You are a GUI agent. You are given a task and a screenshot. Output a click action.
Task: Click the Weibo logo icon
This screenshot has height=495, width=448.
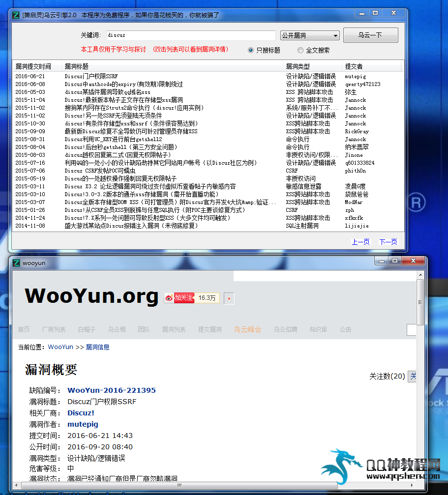(169, 298)
